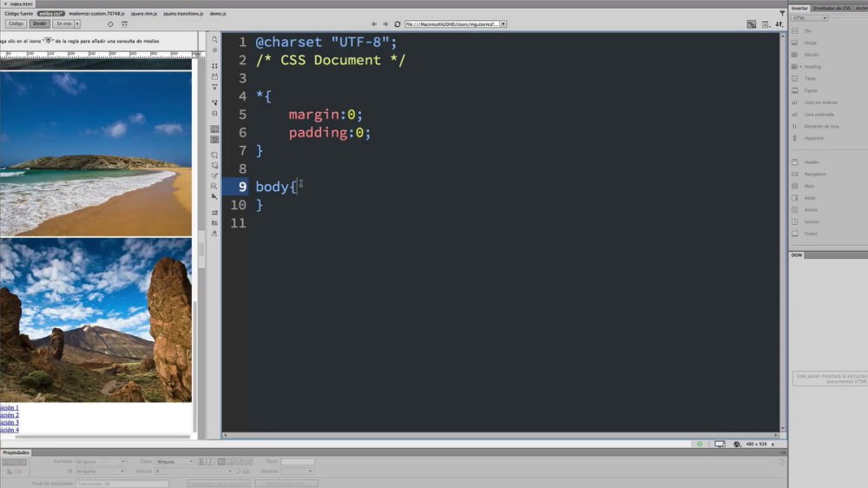Select the jquery.min.js related file

click(144, 13)
